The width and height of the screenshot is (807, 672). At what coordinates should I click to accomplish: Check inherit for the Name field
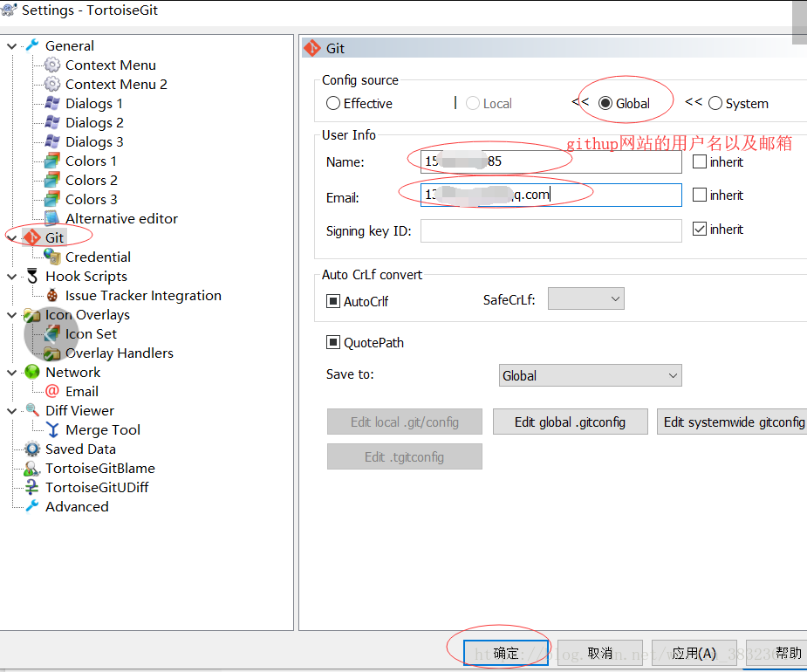[700, 161]
